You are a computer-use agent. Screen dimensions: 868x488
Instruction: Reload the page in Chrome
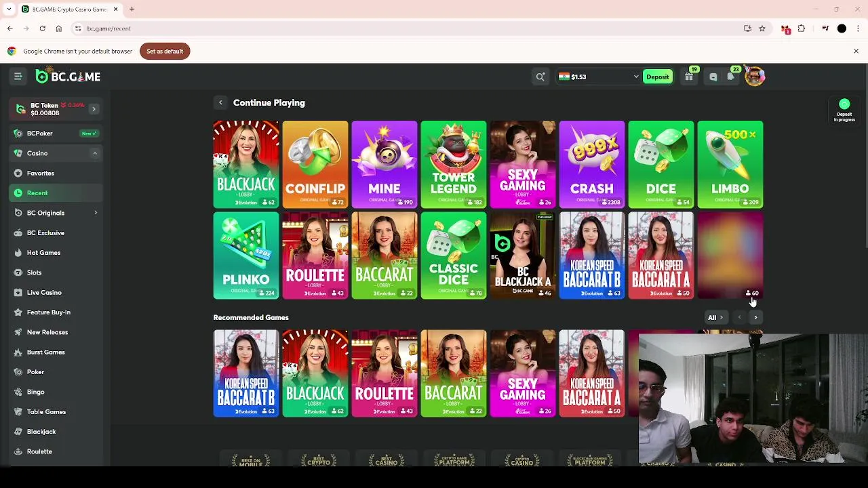click(42, 28)
